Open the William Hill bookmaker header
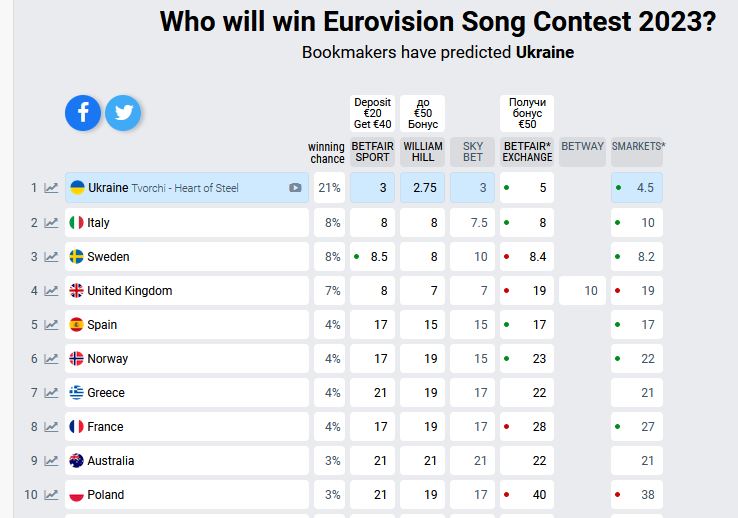Screen dimensions: 738x518 (x=422, y=151)
